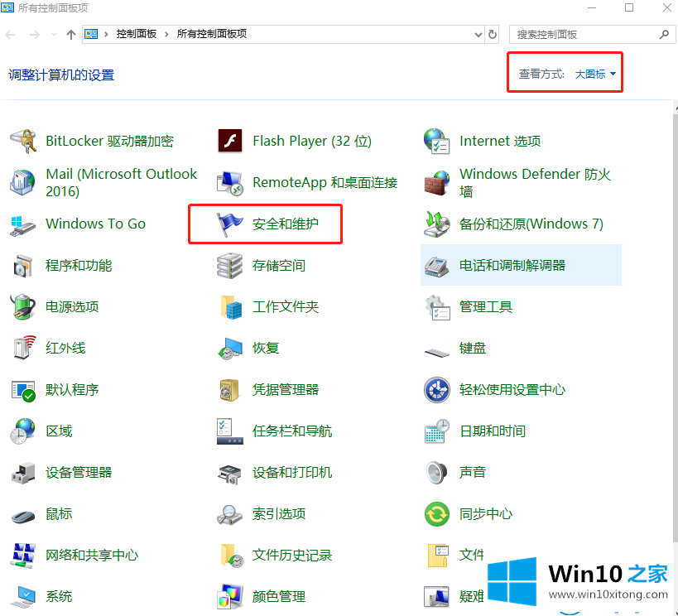This screenshot has width=678, height=616.
Task: Open the 设备和打印机 printer icon
Action: (229, 474)
